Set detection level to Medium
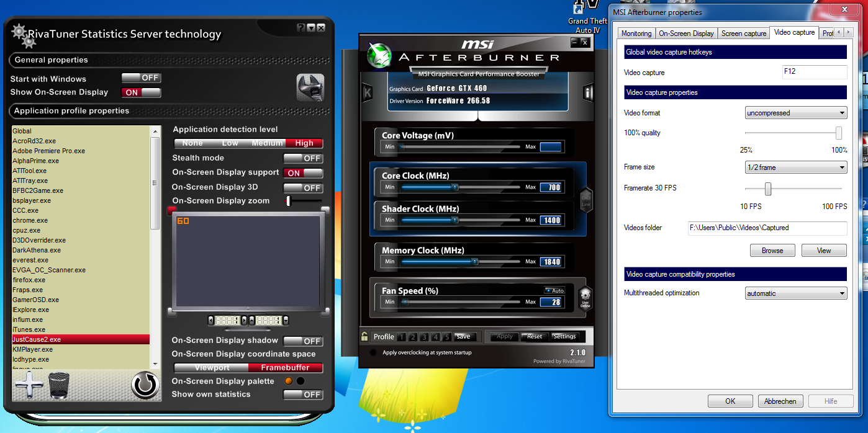Viewport: 868px width, 433px height. coord(268,143)
